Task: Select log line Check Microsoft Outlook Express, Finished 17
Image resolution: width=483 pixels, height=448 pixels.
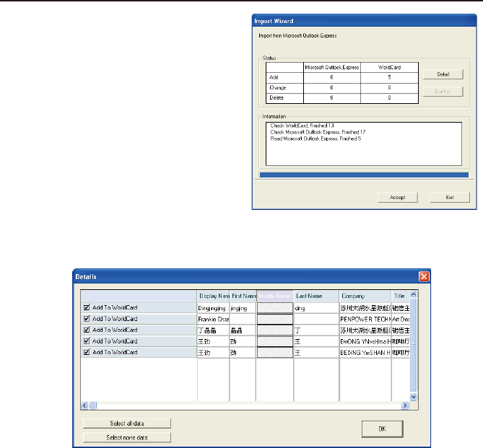Action: click(x=318, y=132)
